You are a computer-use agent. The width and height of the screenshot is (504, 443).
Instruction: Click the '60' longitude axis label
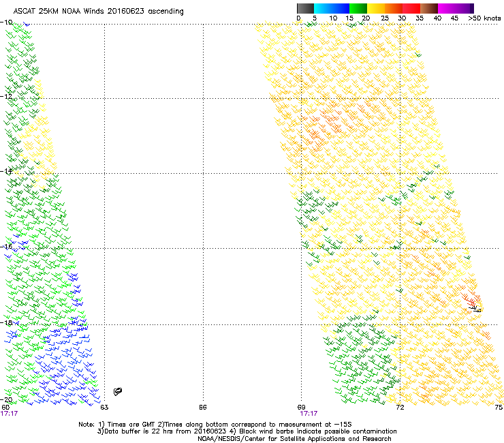pos(5,408)
